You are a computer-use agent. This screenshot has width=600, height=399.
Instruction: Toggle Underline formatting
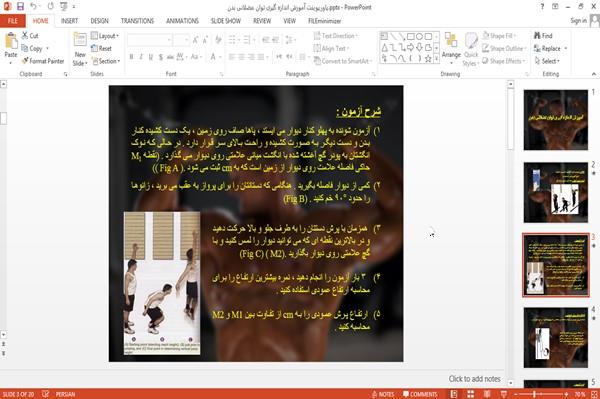(151, 57)
